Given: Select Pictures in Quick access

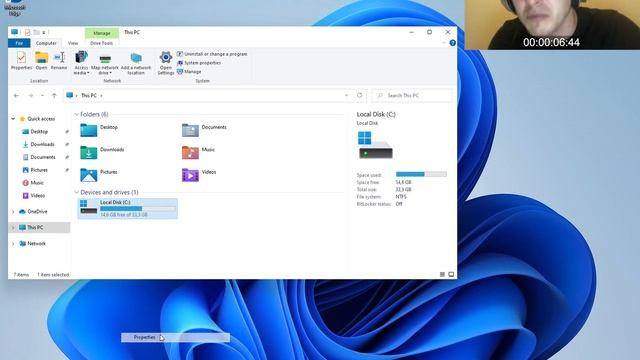Looking at the screenshot, I should pyautogui.click(x=39, y=170).
